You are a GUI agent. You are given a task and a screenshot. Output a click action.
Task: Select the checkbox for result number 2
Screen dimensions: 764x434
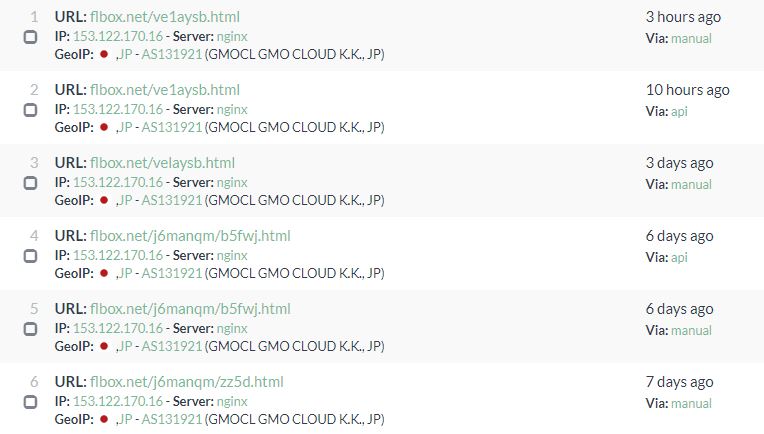pyautogui.click(x=30, y=110)
